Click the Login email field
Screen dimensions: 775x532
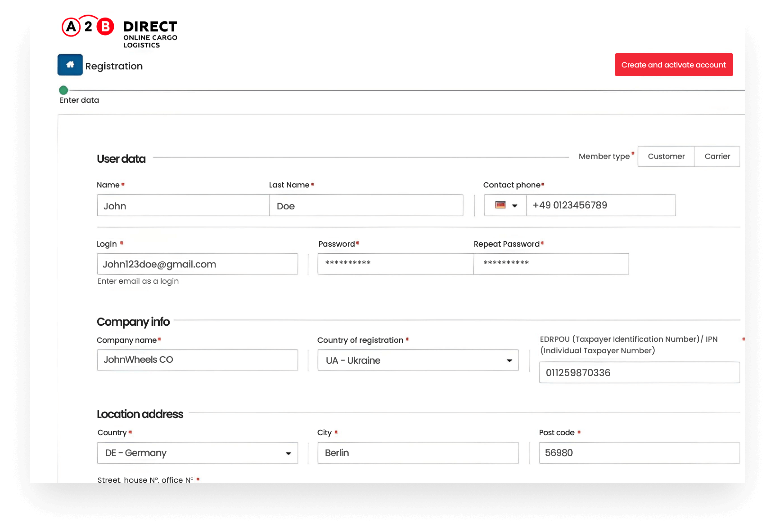click(198, 264)
